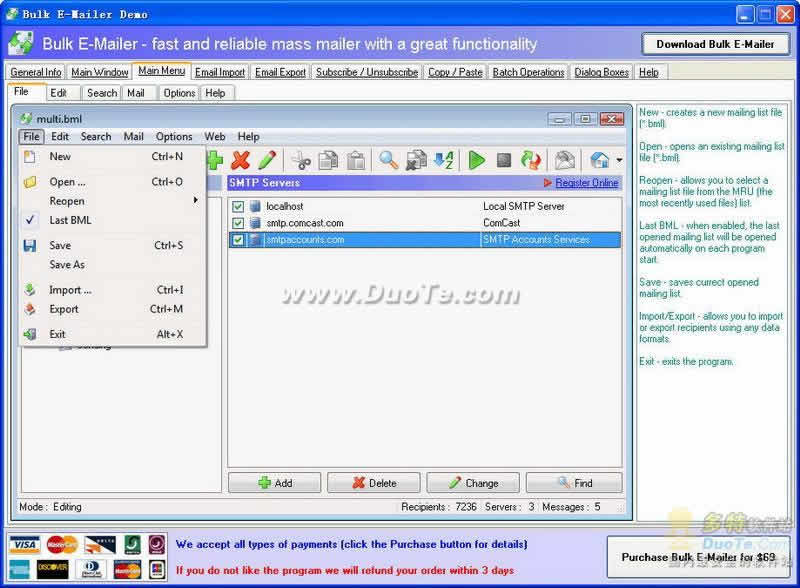Uncheck the localhost server checkbox
800x588 pixels.
[x=238, y=206]
